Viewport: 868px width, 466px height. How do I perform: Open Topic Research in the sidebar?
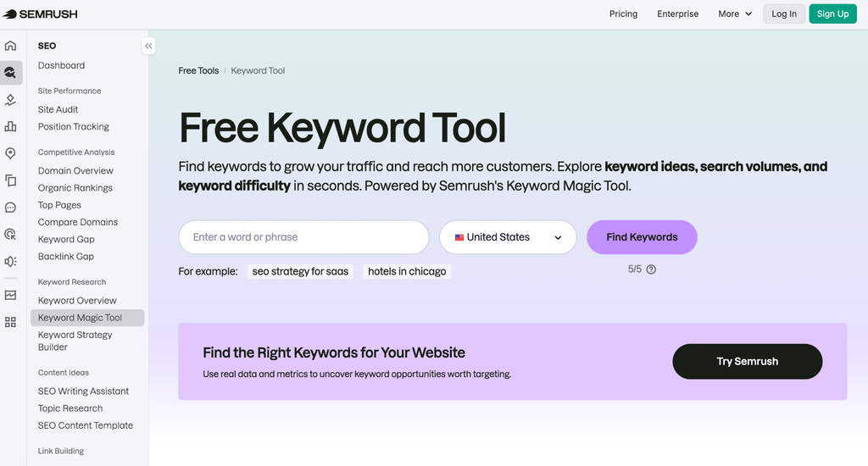coord(70,408)
